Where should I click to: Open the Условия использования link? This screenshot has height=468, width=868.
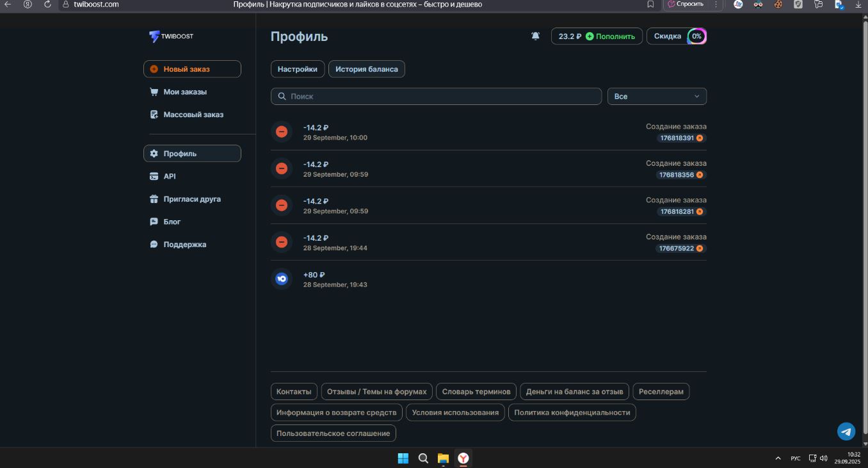pyautogui.click(x=455, y=412)
